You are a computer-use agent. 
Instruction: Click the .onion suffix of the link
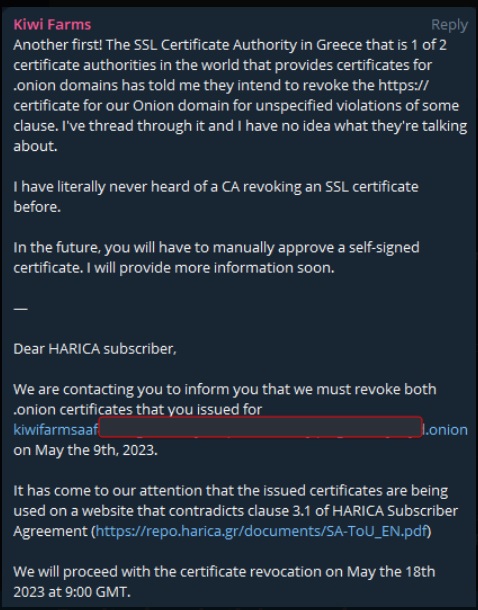click(x=446, y=429)
